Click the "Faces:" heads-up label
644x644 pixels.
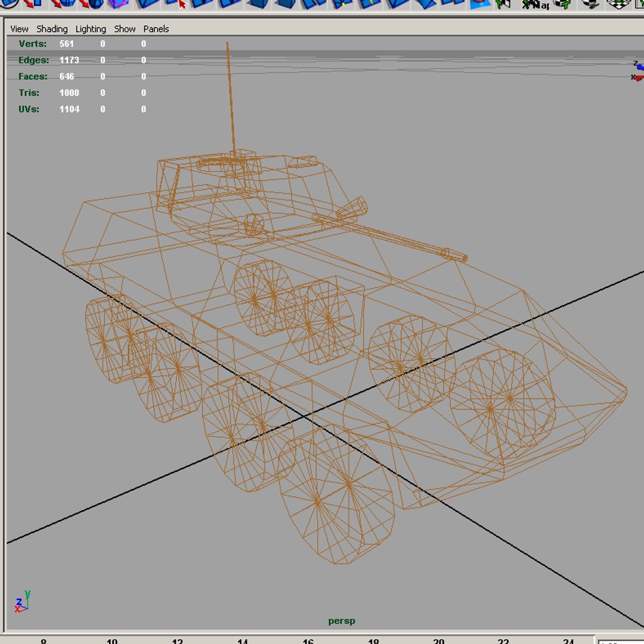tap(33, 76)
